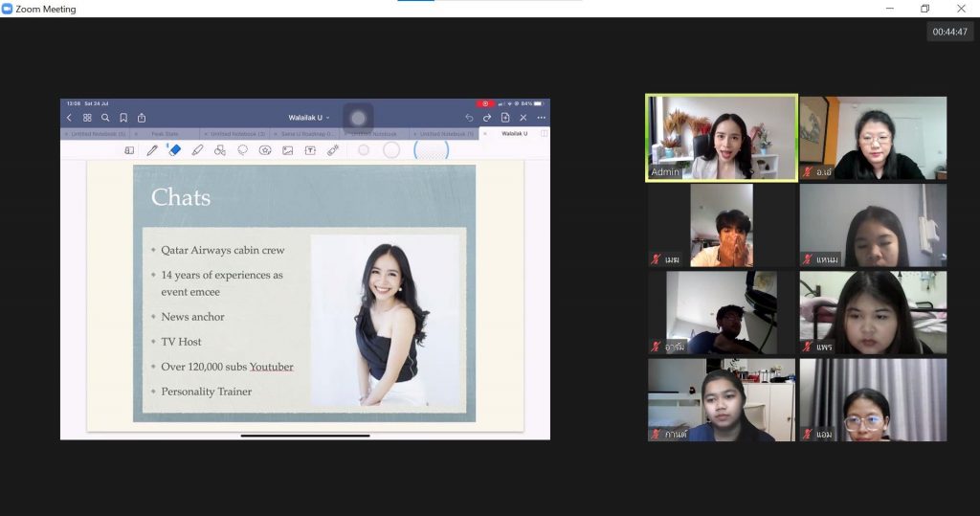
Task: Select the Shapes tool
Action: pyautogui.click(x=220, y=150)
